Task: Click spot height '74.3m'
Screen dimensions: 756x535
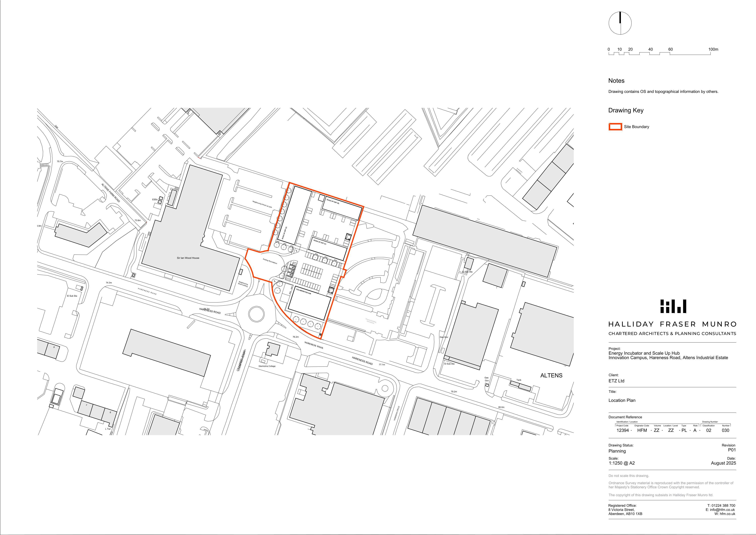Action: tap(109, 283)
